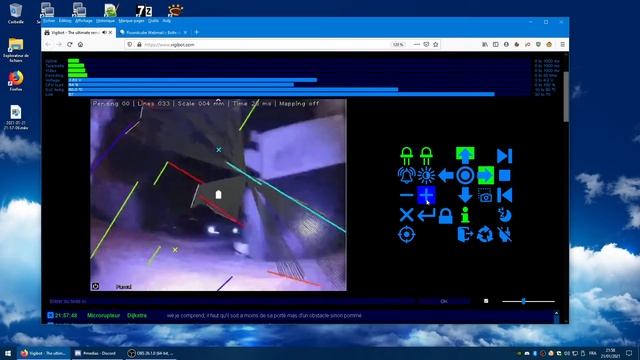Turn the robot left with the left arrow

446,176
